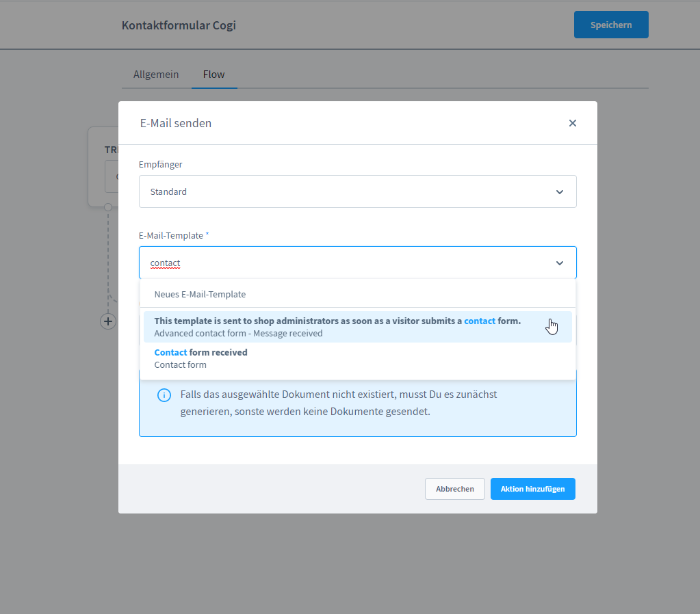Choose Neues E-Mail-Template option
Screen dimensions: 700x614
(200, 295)
